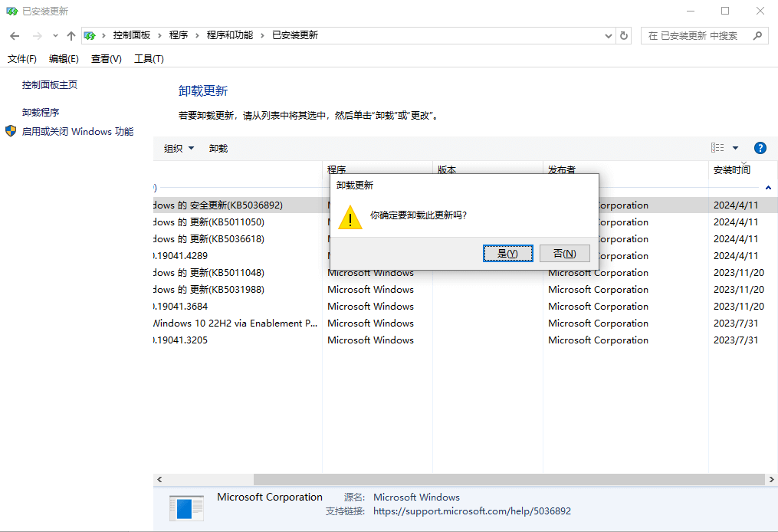The image size is (778, 532).
Task: Open help via the question mark icon
Action: [x=759, y=147]
